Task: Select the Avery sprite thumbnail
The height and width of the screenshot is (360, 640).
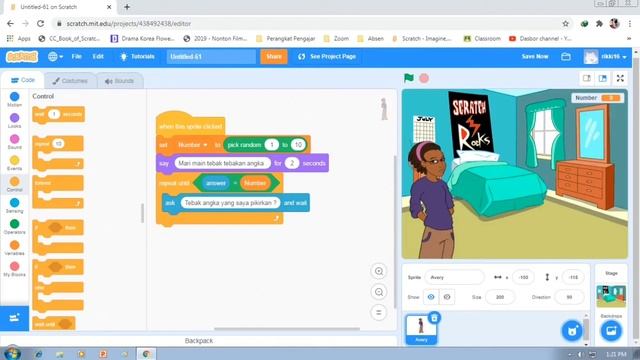Action: click(421, 329)
